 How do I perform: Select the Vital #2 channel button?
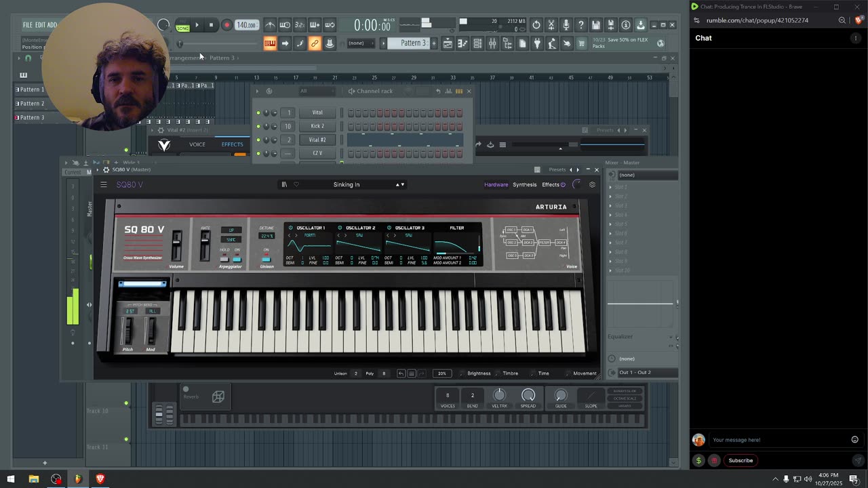pyautogui.click(x=317, y=140)
